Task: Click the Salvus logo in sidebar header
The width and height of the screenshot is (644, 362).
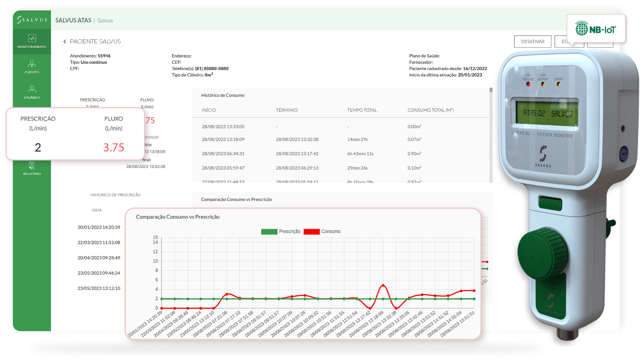Action: pyautogui.click(x=32, y=20)
